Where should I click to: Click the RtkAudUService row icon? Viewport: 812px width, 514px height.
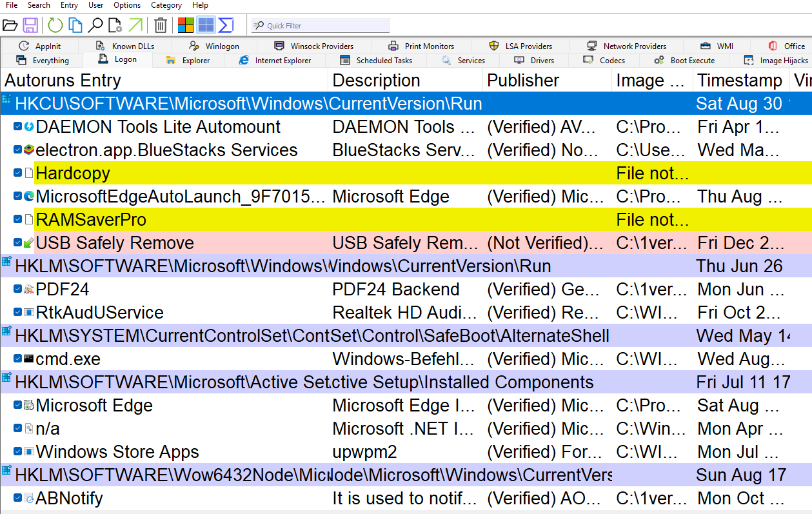(29, 313)
